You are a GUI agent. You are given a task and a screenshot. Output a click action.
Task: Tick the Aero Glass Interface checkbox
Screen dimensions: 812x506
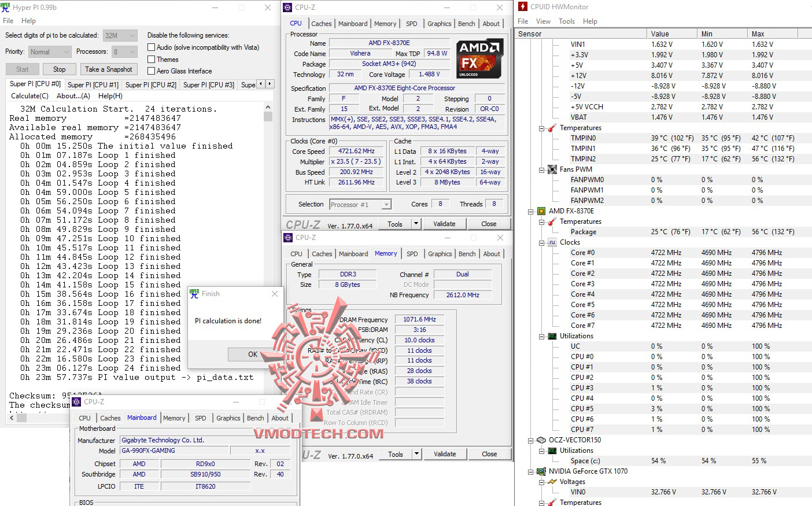tap(151, 71)
